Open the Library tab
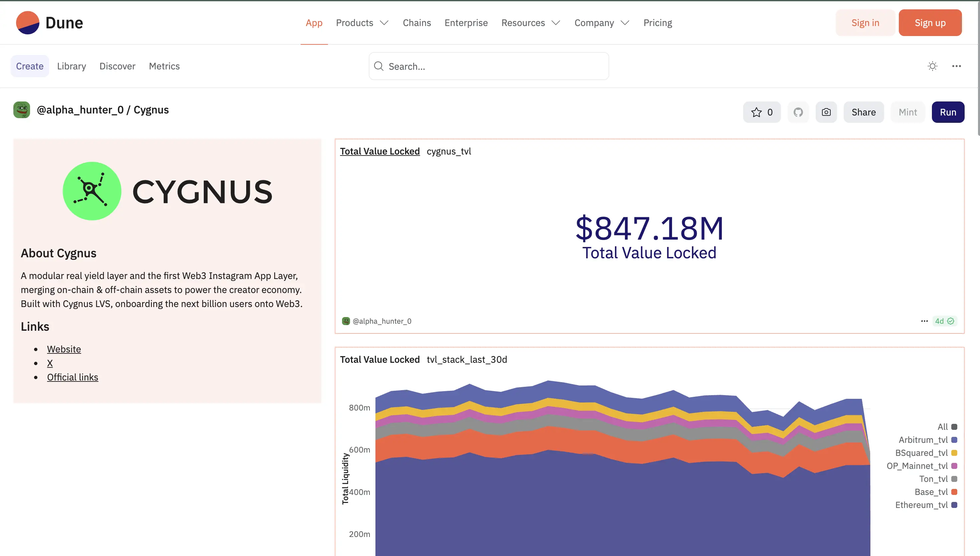The height and width of the screenshot is (556, 980). [71, 66]
